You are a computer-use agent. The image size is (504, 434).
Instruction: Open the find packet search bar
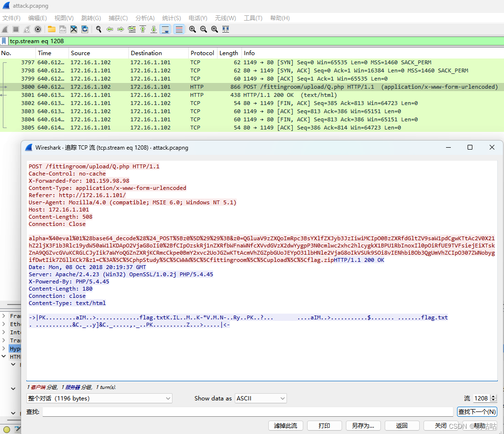(99, 29)
